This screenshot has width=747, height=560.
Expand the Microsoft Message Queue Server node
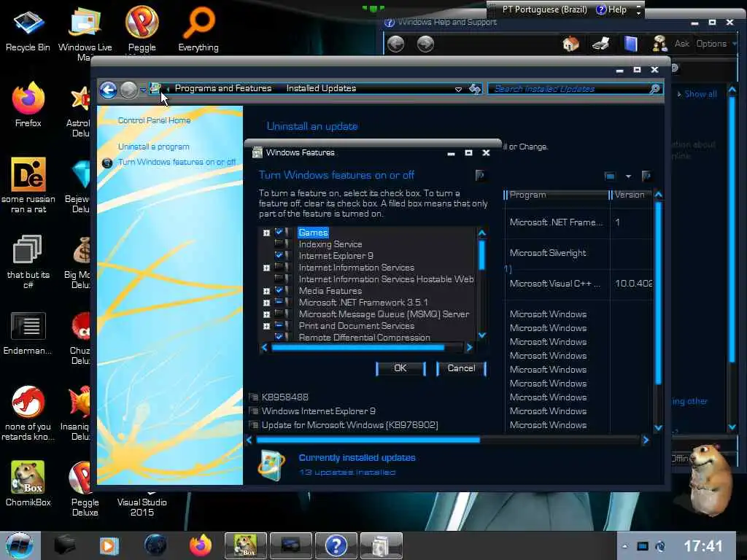(266, 314)
